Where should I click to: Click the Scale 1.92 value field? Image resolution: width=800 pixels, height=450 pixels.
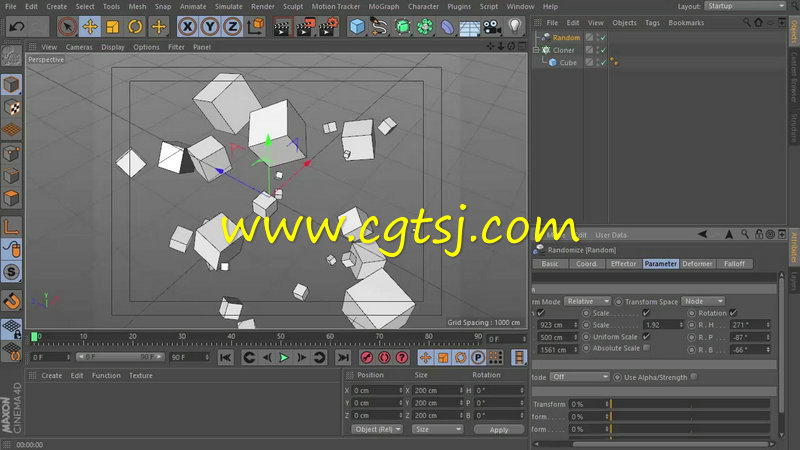[x=663, y=325]
